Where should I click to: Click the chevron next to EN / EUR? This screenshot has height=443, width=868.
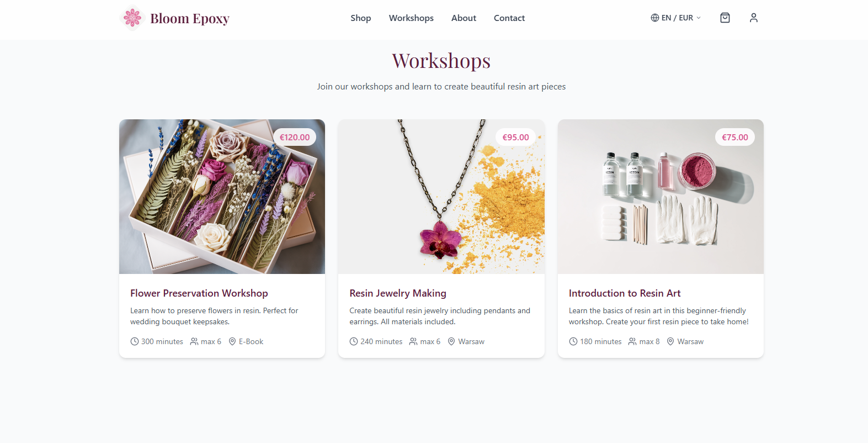pos(699,18)
